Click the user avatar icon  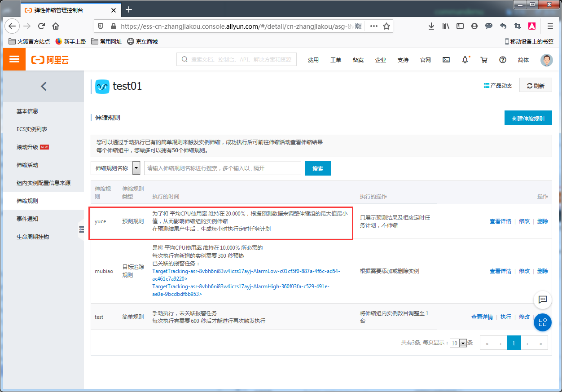546,60
